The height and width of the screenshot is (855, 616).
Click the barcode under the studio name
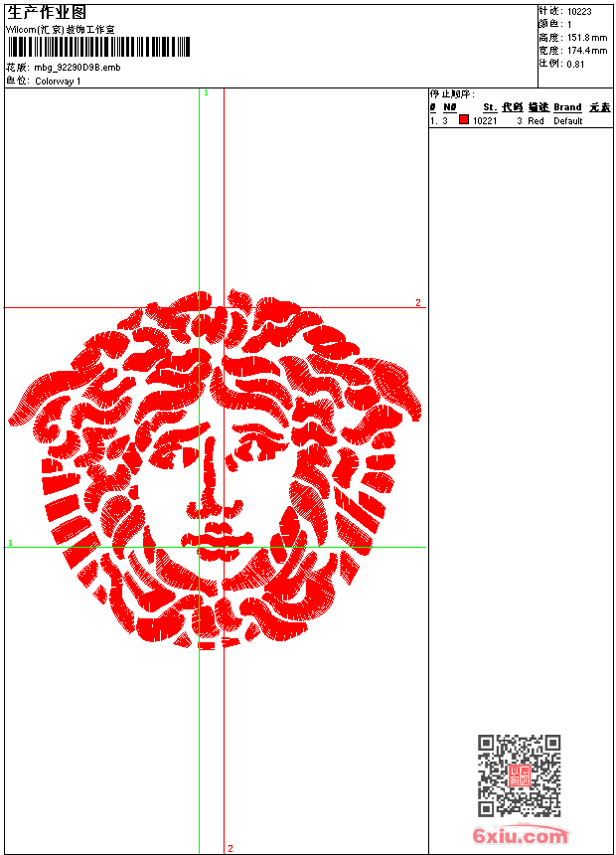point(98,47)
